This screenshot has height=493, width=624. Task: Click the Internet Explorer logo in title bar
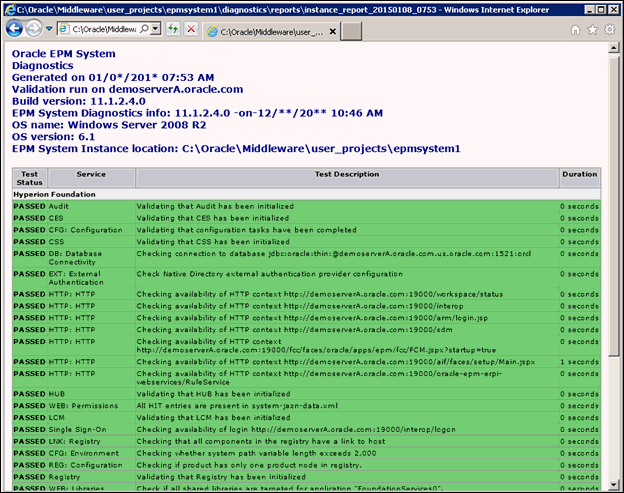tap(10, 10)
